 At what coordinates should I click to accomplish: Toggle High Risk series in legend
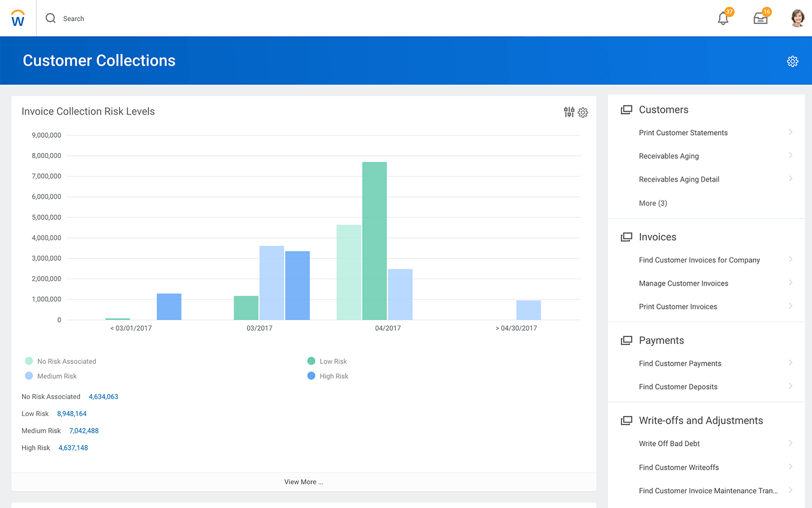pyautogui.click(x=334, y=376)
